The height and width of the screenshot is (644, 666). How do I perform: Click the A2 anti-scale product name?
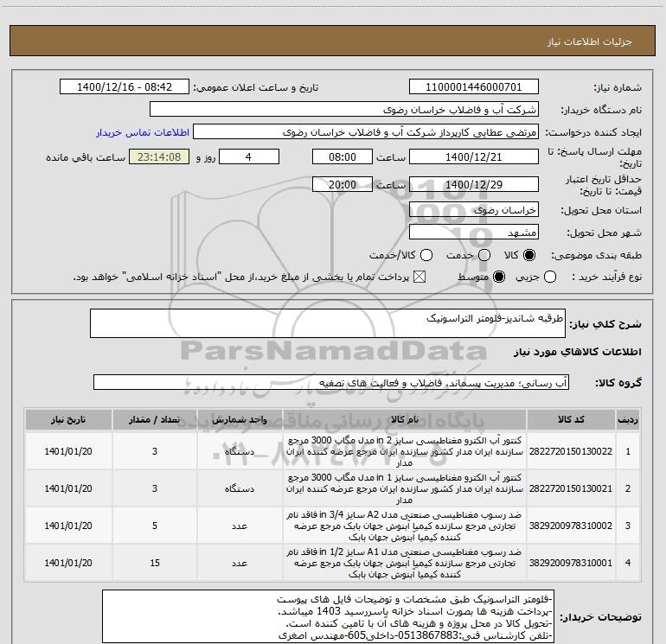tap(405, 526)
